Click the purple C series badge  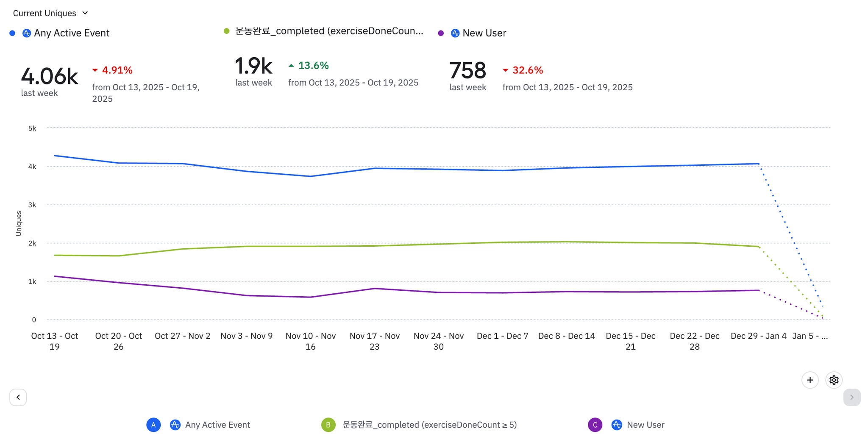pos(595,425)
